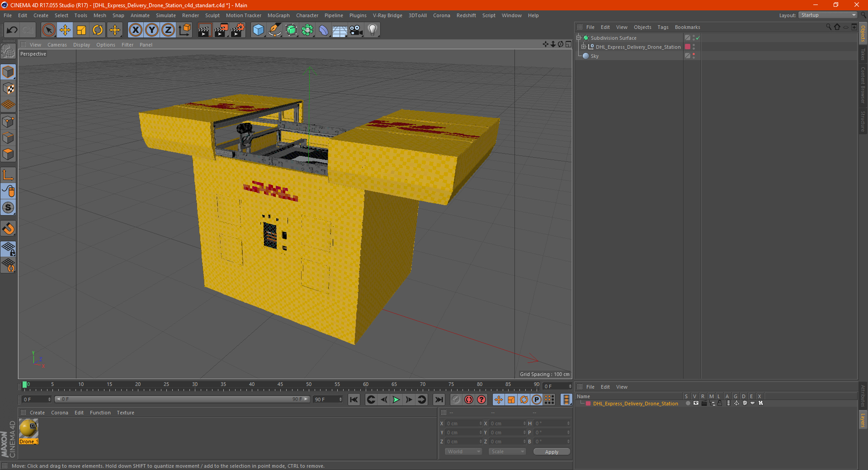Expand DHL_Express_Delivery_Drone_Station tree node

pos(584,47)
